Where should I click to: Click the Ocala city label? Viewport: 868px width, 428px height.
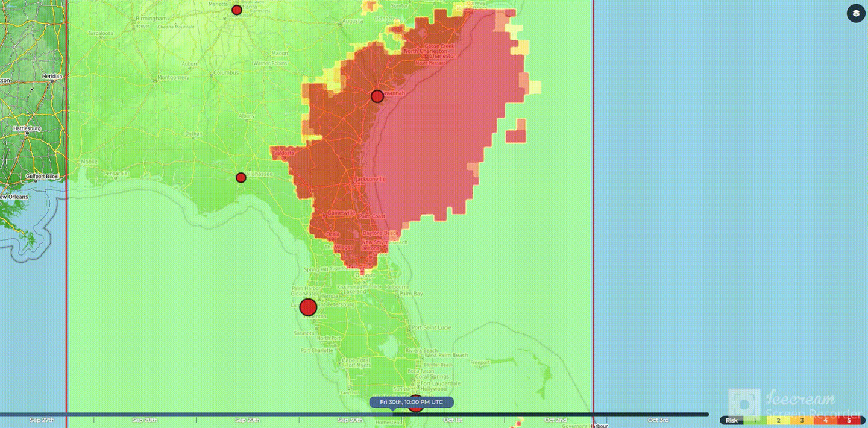click(333, 234)
